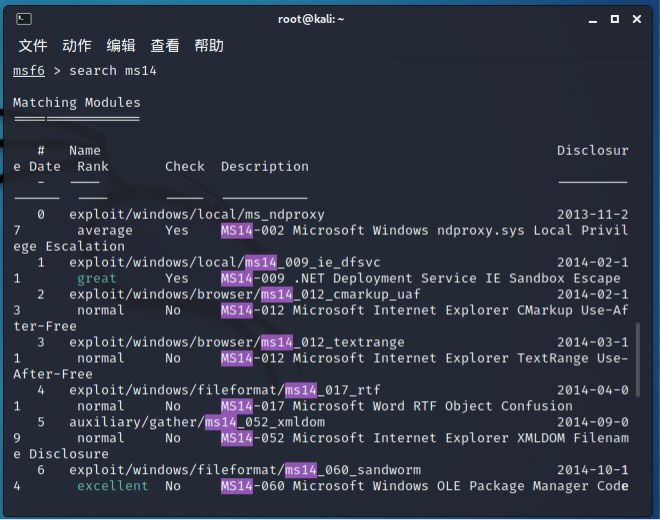The height and width of the screenshot is (520, 660).
Task: Click the 'e Disclosure' wrapped text
Action: pyautogui.click(x=61, y=454)
